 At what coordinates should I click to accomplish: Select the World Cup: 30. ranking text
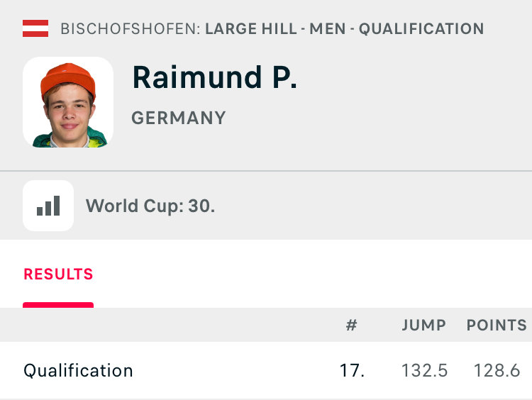click(x=150, y=206)
